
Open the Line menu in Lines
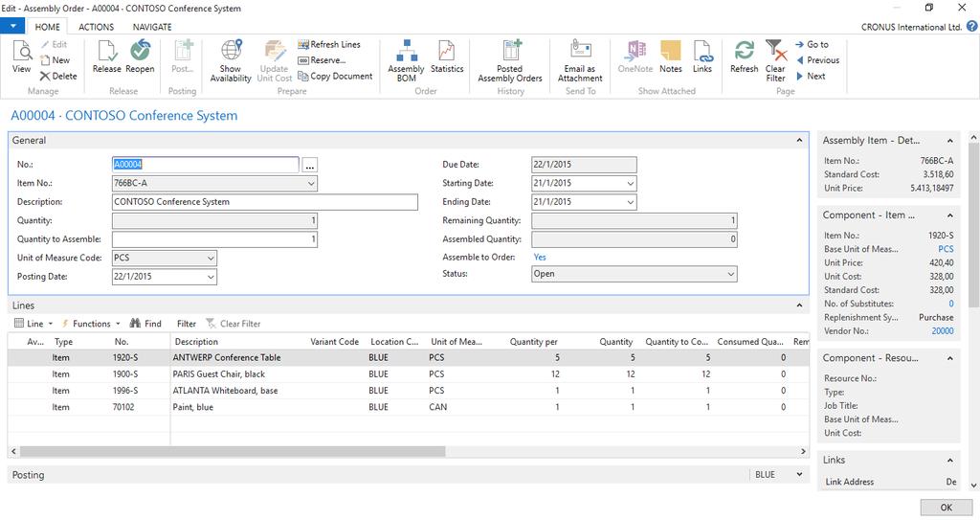coord(33,324)
